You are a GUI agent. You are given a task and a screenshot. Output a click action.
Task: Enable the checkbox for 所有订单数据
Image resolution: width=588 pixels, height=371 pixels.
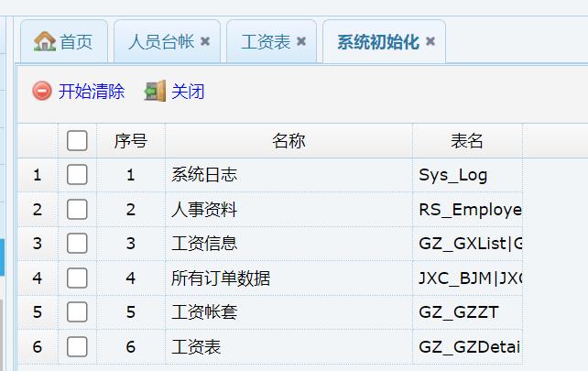click(77, 278)
